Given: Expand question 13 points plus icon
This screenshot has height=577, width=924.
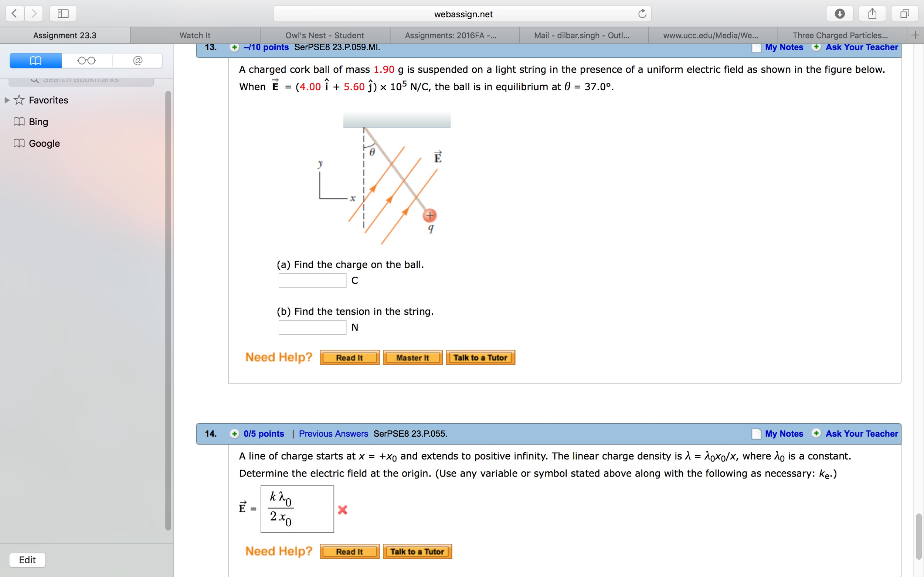Looking at the screenshot, I should click(234, 47).
